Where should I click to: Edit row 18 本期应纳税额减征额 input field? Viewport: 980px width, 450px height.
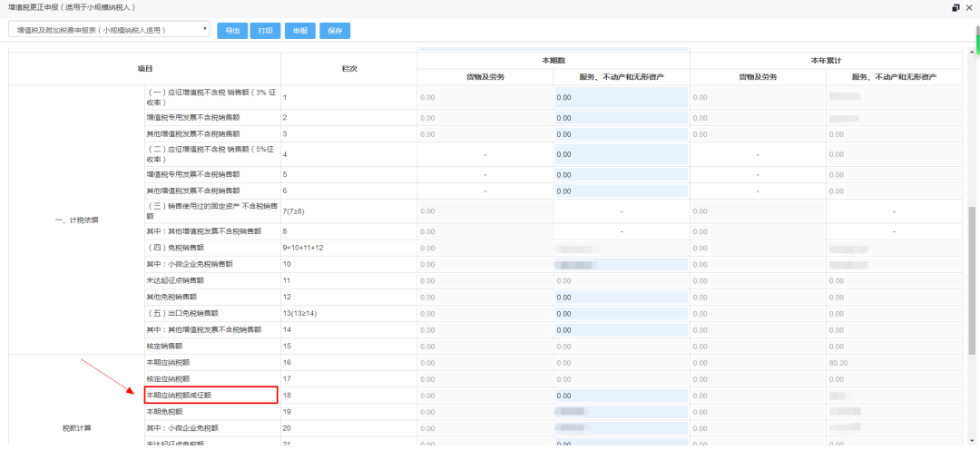[x=622, y=395]
